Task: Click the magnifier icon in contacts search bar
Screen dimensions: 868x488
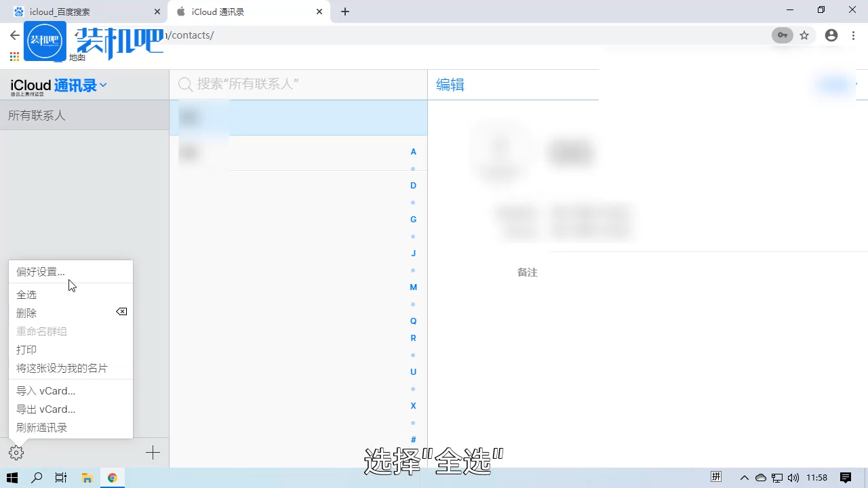Action: [x=185, y=84]
